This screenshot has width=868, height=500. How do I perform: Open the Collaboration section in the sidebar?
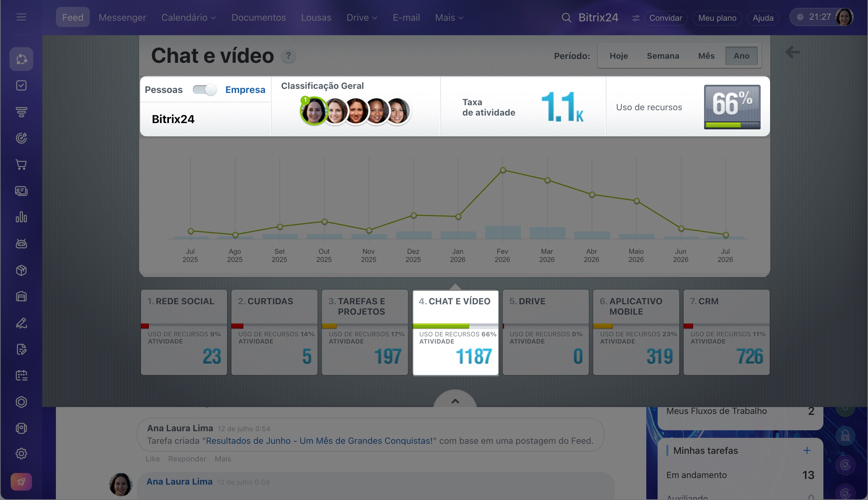click(x=21, y=59)
